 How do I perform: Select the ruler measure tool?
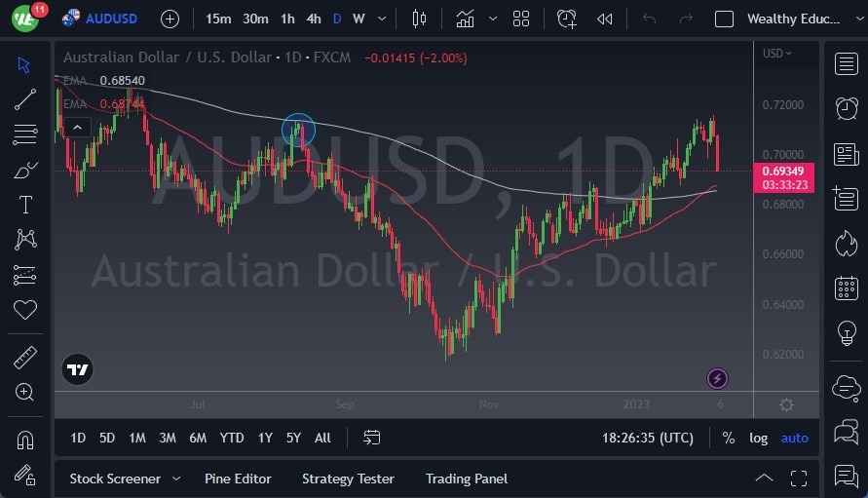pos(25,358)
